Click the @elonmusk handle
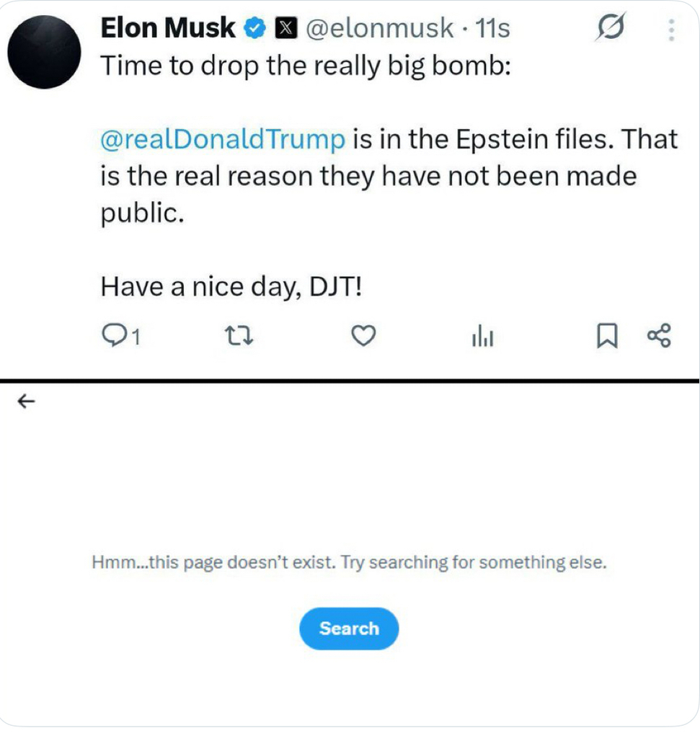Screen dimensions: 700x738 point(380,28)
